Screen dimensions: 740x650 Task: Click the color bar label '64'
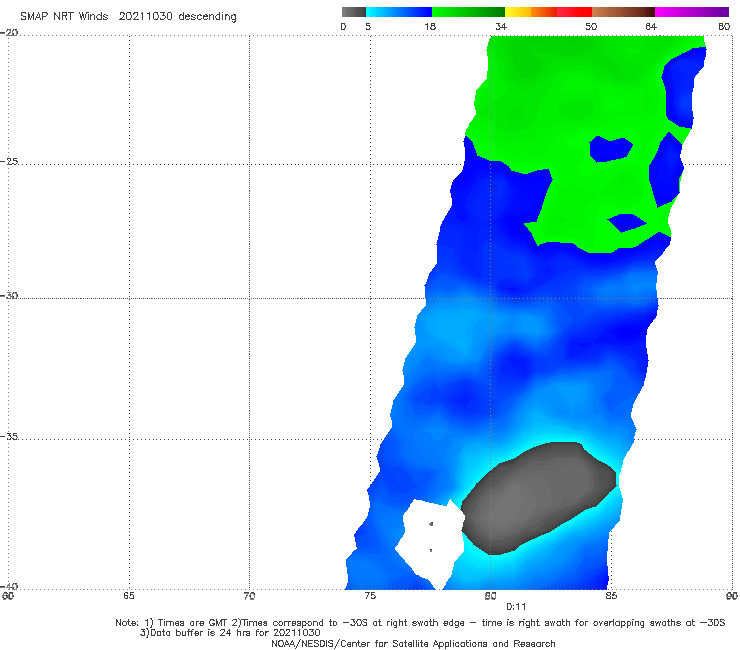651,26
